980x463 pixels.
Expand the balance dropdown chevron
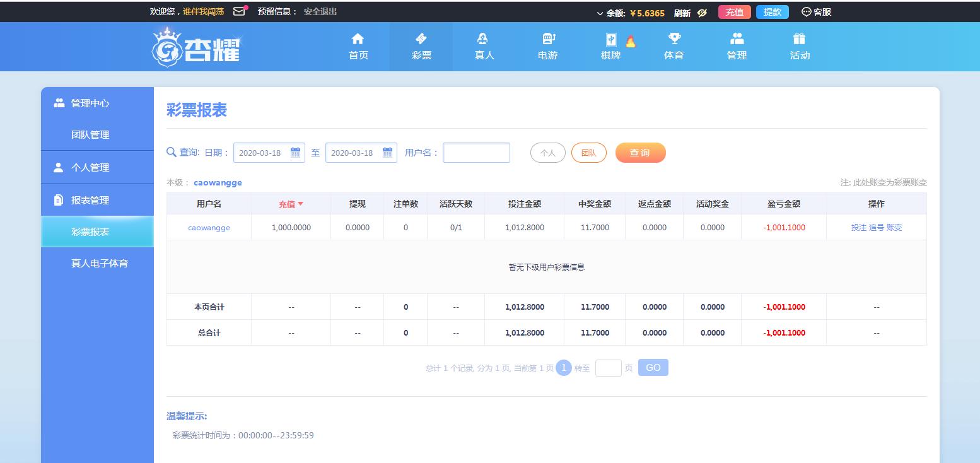[600, 13]
